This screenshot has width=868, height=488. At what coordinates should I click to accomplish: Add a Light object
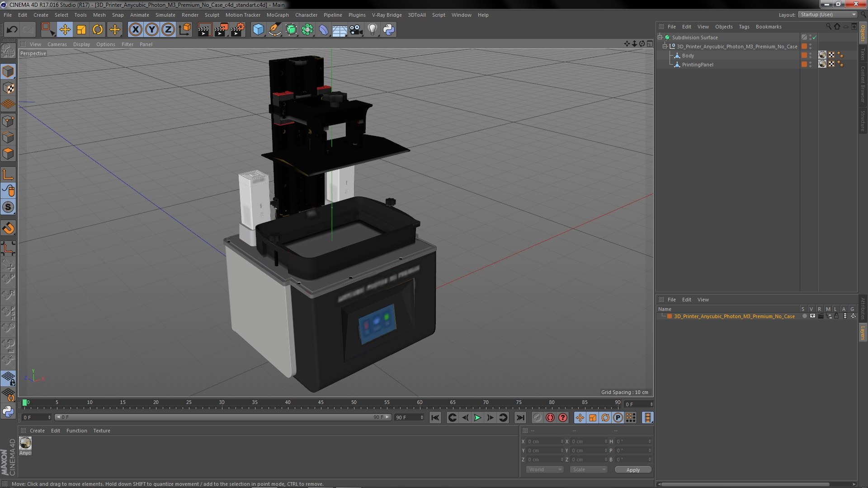pos(372,30)
